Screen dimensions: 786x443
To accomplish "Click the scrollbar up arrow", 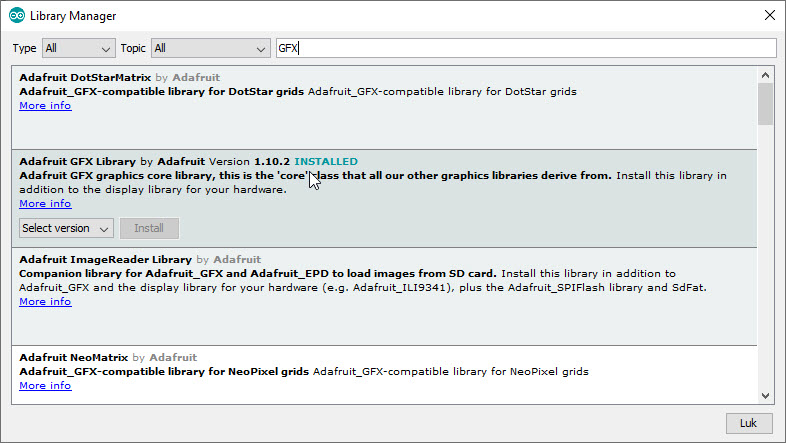I will click(765, 75).
